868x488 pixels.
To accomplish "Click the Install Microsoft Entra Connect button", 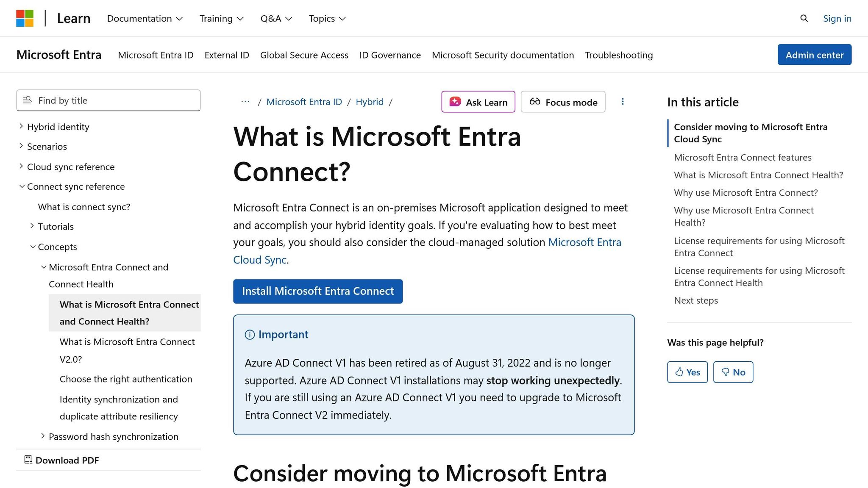I will tap(317, 291).
